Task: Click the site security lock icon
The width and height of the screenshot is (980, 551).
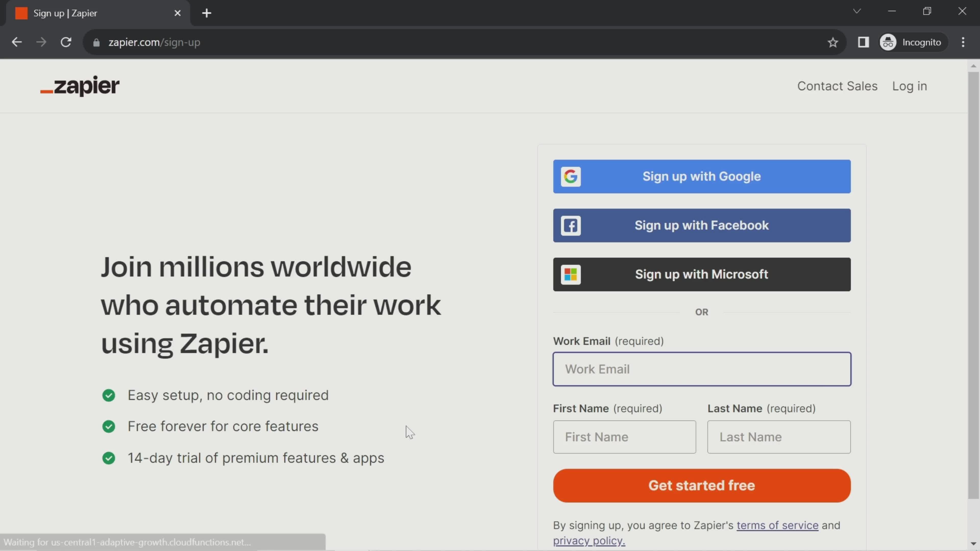Action: pyautogui.click(x=96, y=43)
